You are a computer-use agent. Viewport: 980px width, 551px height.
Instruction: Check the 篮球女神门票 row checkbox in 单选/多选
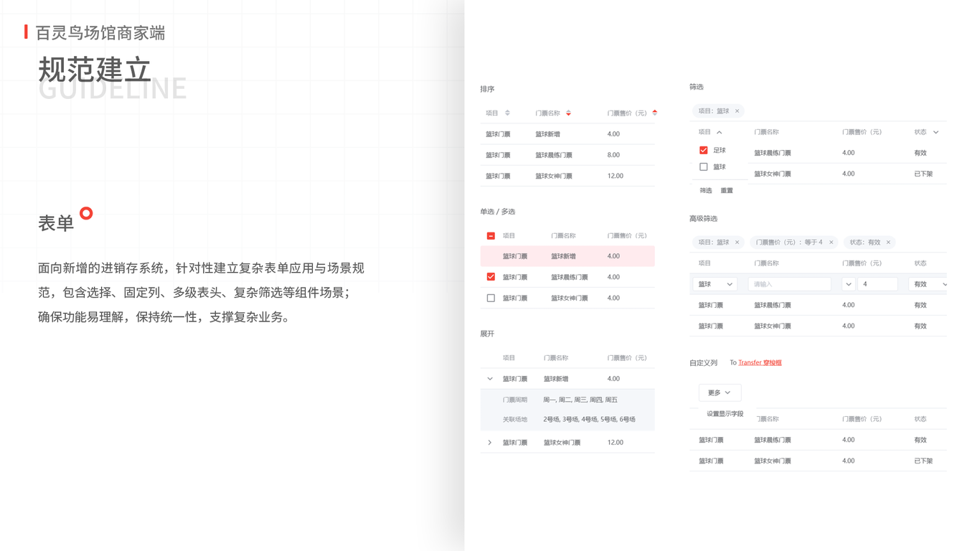coord(491,298)
